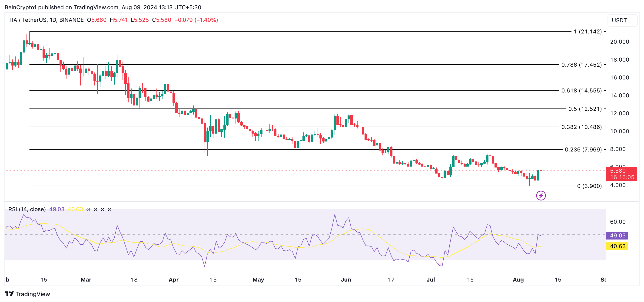
Task: Select the 0.618 (14.555) Fibonacci level label
Action: 581,90
